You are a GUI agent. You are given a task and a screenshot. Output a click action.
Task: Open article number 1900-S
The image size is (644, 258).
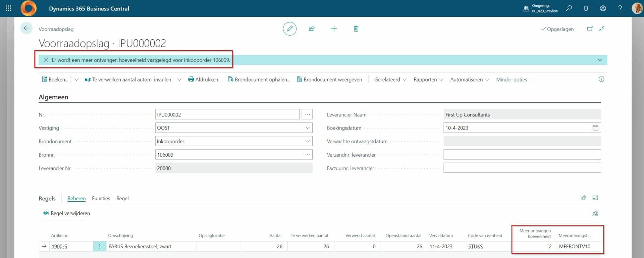point(59,247)
